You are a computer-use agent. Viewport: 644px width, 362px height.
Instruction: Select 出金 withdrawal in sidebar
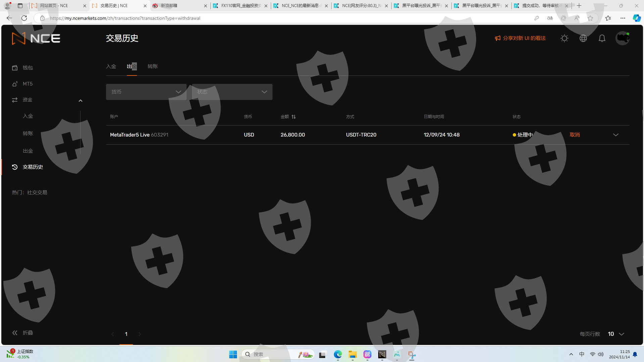tap(28, 151)
